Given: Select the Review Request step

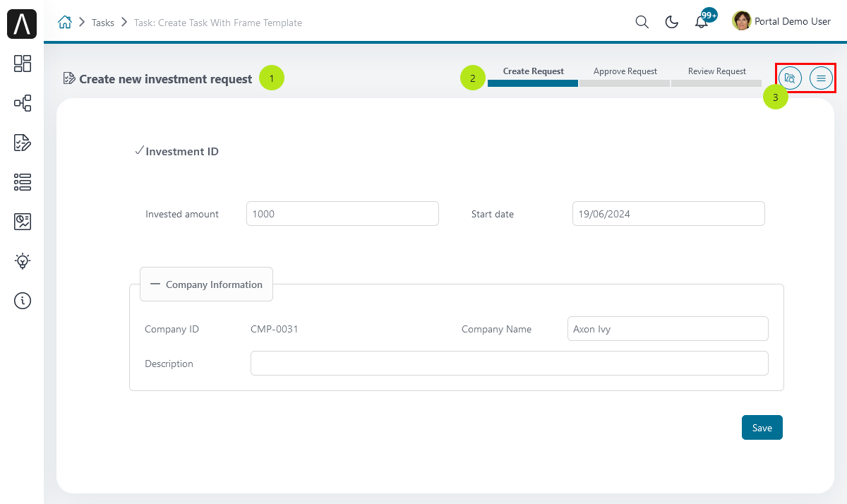Looking at the screenshot, I should [716, 76].
